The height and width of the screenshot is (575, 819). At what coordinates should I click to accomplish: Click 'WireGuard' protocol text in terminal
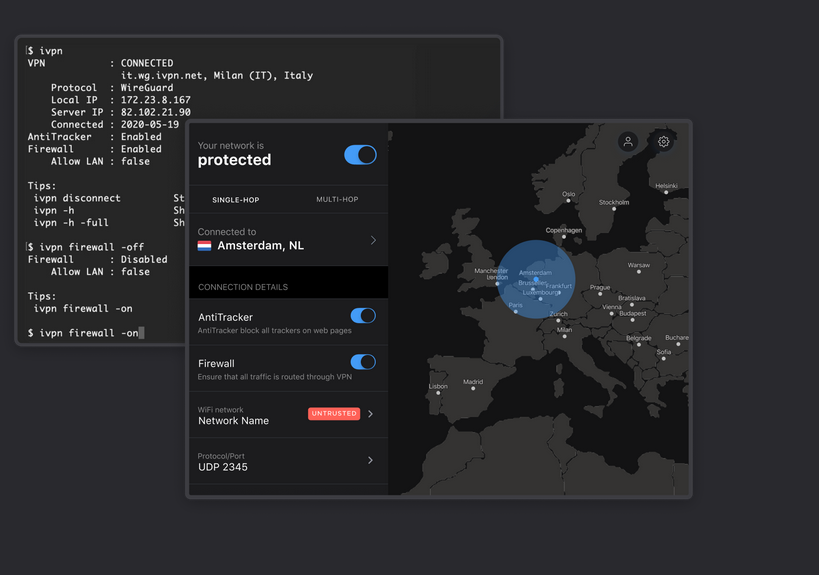147,88
